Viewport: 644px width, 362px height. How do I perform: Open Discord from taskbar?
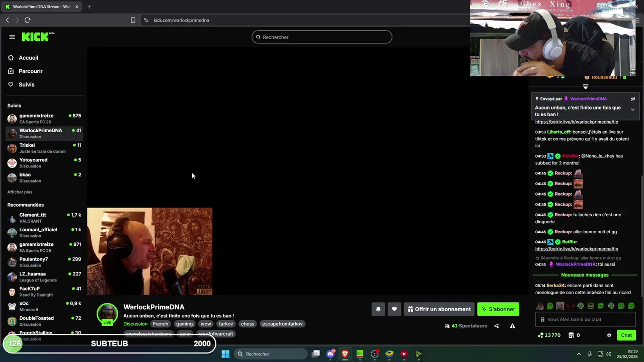tap(331, 354)
